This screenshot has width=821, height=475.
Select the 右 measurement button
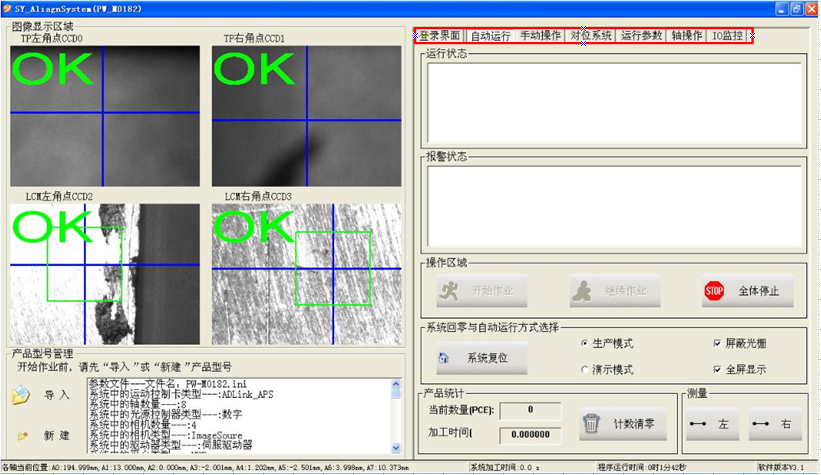coord(775,424)
